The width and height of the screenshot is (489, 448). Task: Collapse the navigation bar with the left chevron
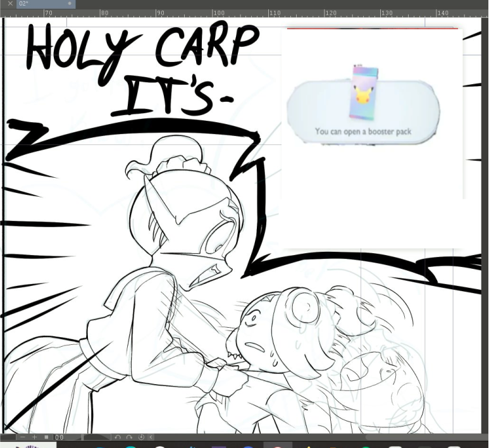pyautogui.click(x=151, y=437)
